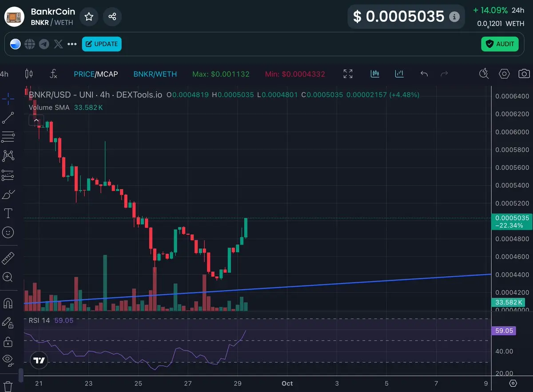The height and width of the screenshot is (392, 533).
Task: Add BankrCoin to favorites with star icon
Action: click(89, 17)
